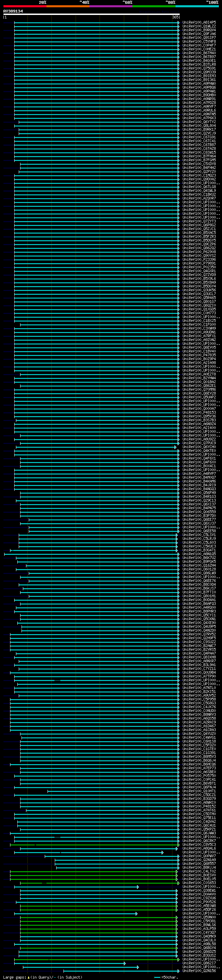Select the UniRef100_C9SUZ2 label
The height and width of the screenshot is (980, 222).
click(x=199, y=642)
